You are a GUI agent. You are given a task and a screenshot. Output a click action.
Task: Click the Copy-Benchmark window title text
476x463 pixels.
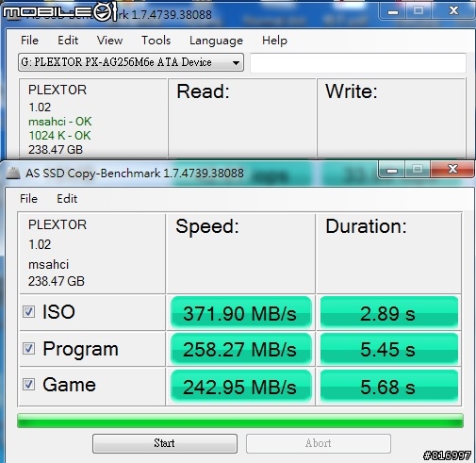pyautogui.click(x=135, y=174)
